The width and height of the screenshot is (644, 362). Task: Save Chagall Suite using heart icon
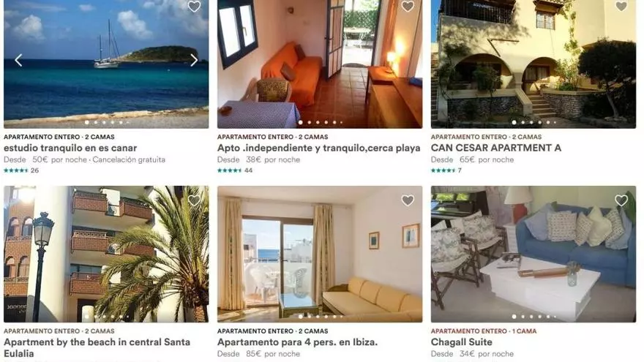coord(621,200)
